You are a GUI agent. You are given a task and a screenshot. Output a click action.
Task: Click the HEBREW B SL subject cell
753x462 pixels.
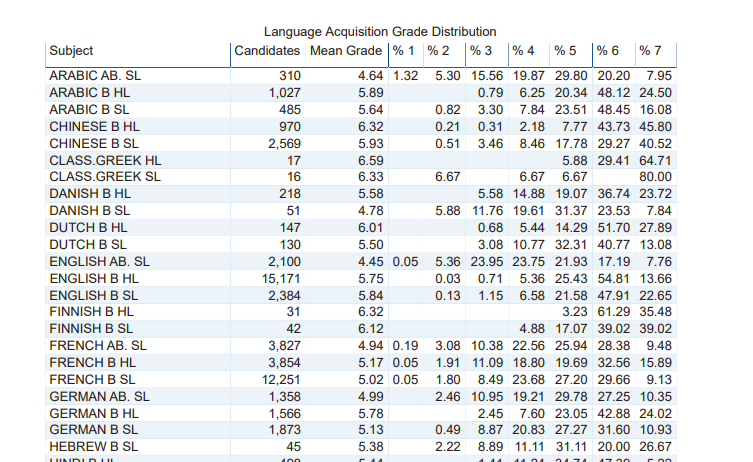94,447
